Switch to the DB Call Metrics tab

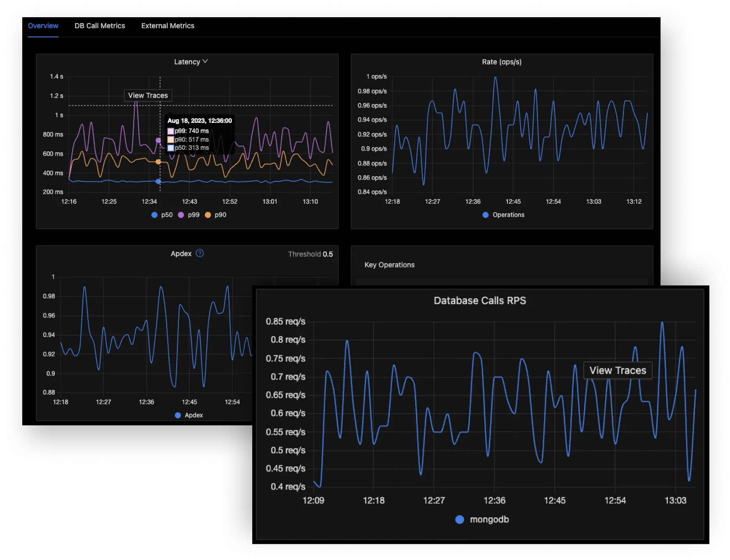100,26
